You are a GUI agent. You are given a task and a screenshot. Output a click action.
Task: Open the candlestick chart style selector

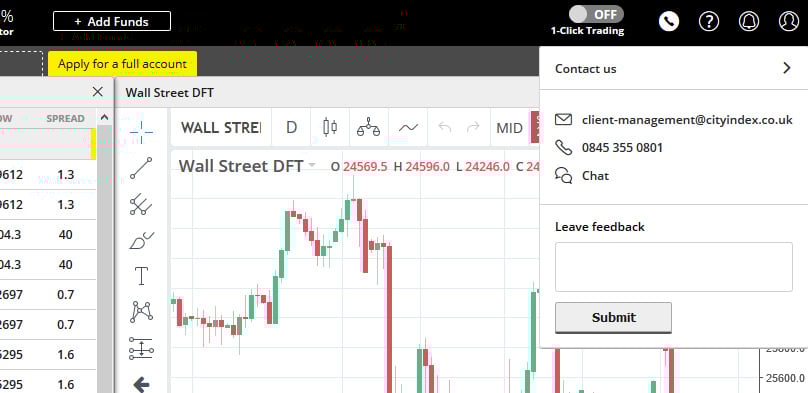330,127
